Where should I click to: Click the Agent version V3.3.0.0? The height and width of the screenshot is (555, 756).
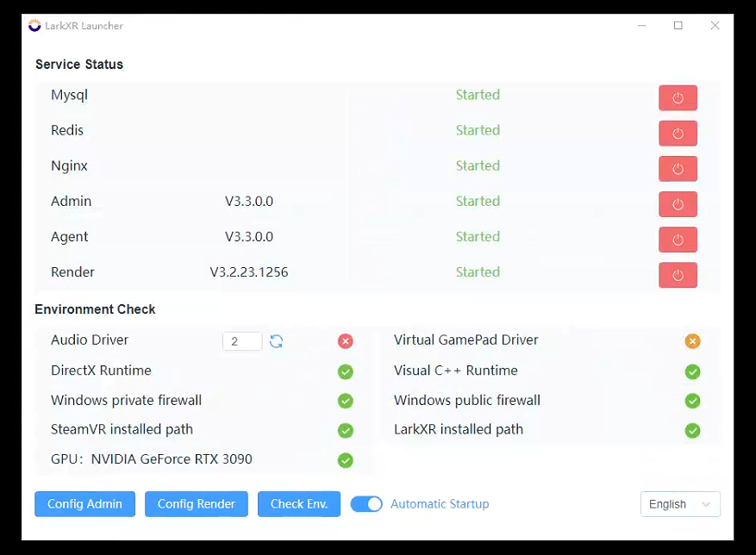[x=249, y=237]
